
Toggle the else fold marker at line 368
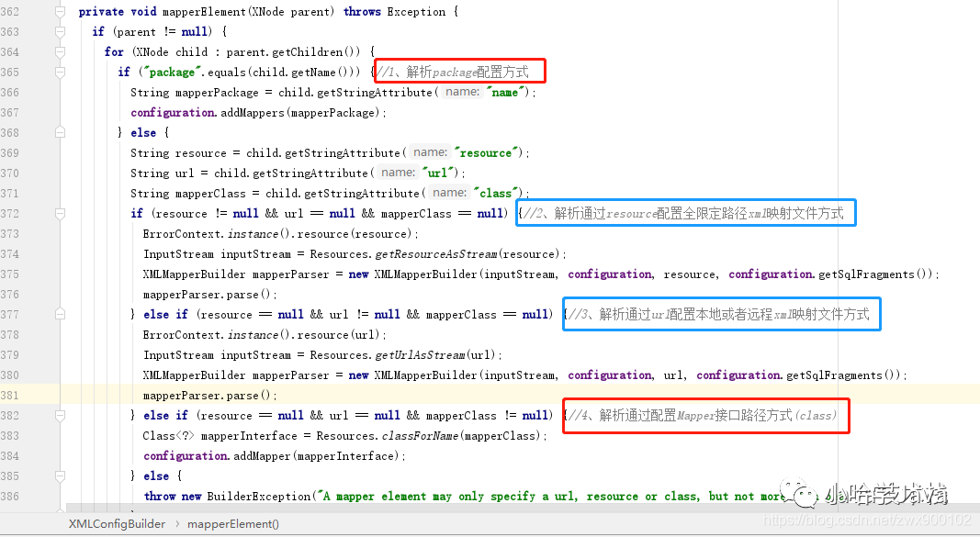pyautogui.click(x=60, y=132)
